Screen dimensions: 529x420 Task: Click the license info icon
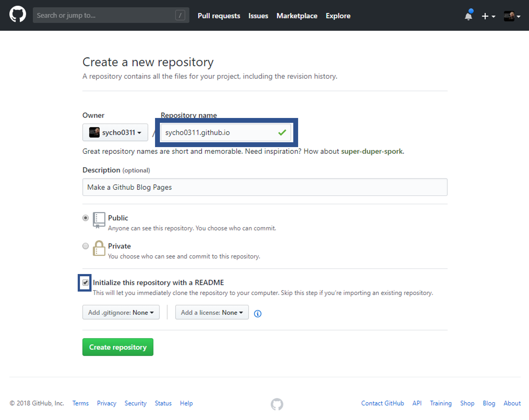(258, 314)
